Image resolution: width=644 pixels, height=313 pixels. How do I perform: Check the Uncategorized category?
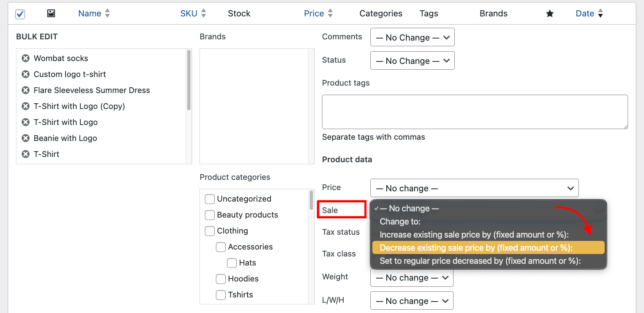click(x=210, y=199)
